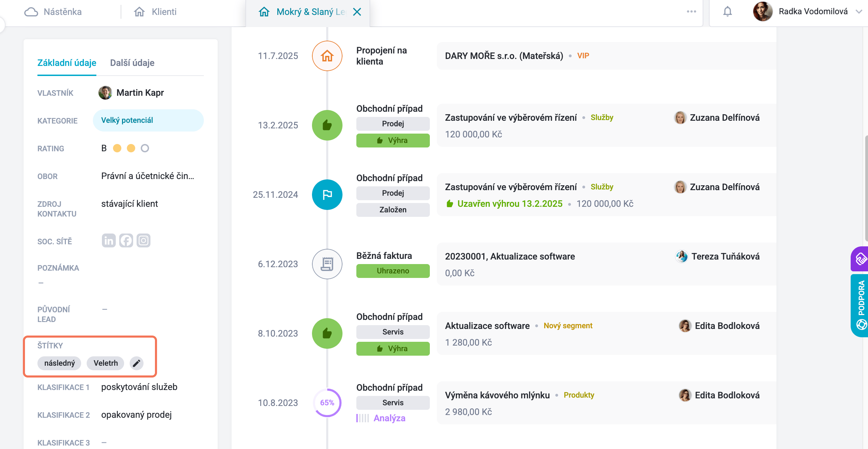Screen dimensions: 868x449
Task: Open the orange client connection timeline icon
Action: 327,56
